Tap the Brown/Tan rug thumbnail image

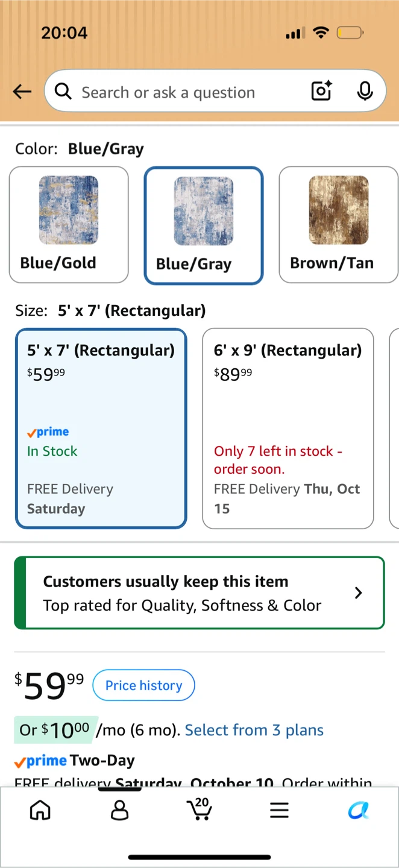[339, 210]
